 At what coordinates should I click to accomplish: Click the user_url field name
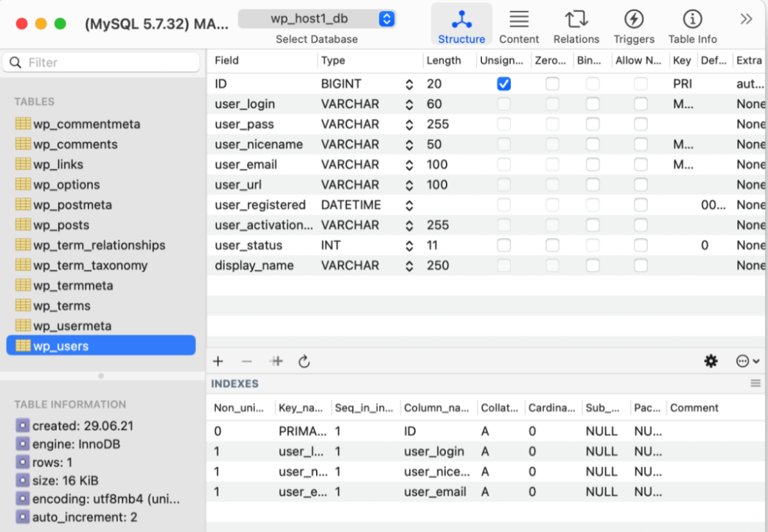(x=238, y=185)
